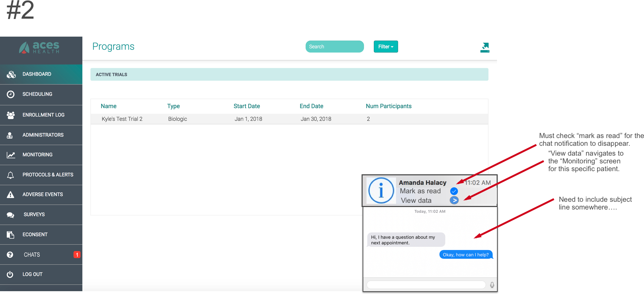Click the Amanda Halacy chat name
The image size is (644, 294).
422,183
